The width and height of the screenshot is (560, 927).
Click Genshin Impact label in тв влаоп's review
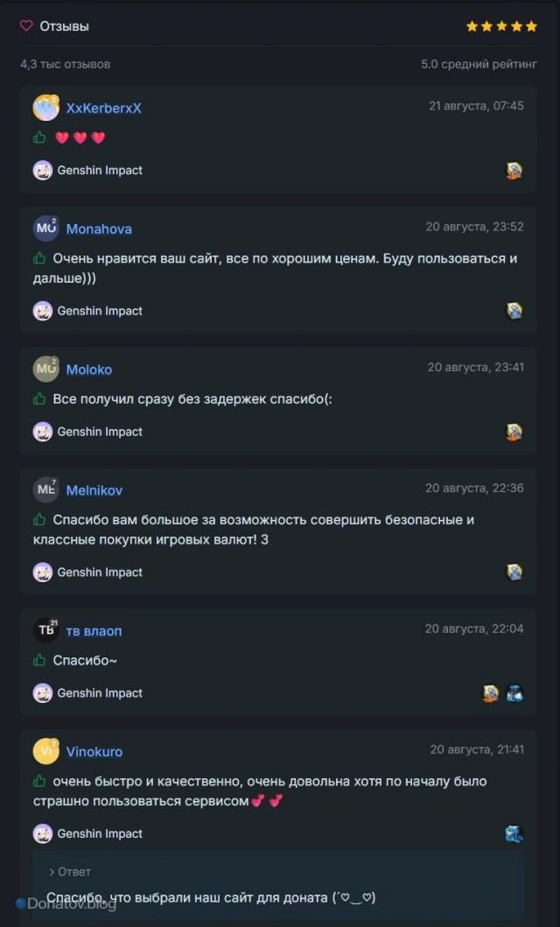[100, 693]
